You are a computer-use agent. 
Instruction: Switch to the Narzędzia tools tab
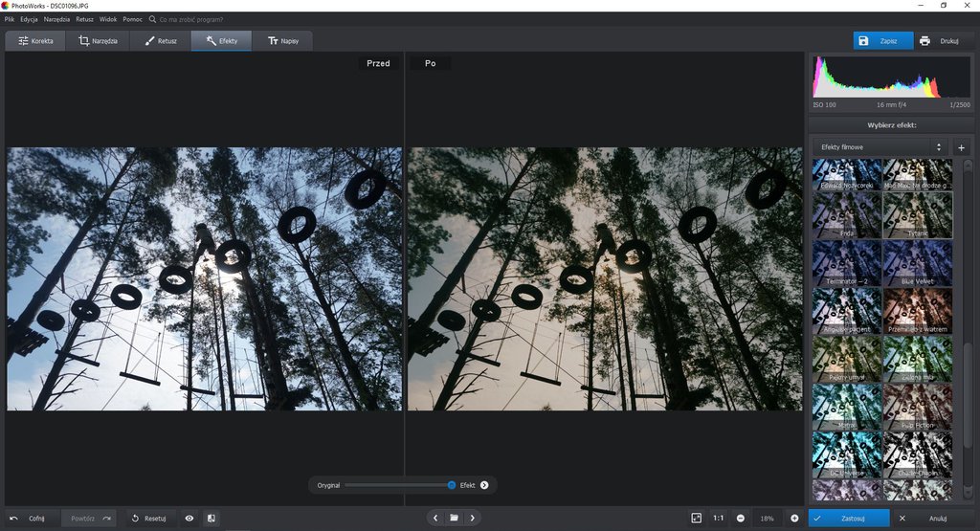(x=98, y=40)
